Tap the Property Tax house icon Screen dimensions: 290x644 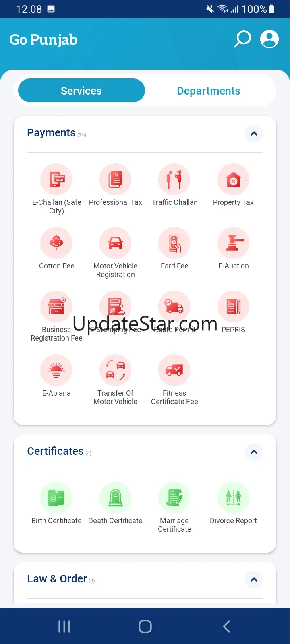point(233,180)
